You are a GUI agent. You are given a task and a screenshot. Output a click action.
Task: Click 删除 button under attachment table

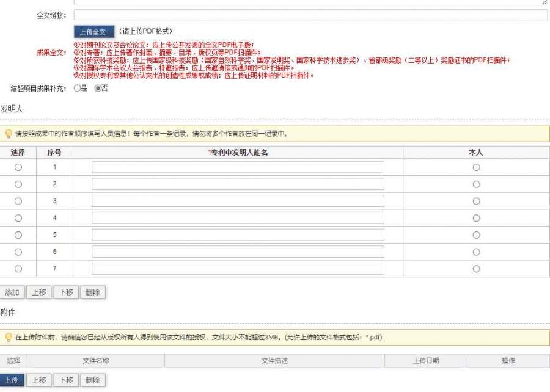pos(93,380)
